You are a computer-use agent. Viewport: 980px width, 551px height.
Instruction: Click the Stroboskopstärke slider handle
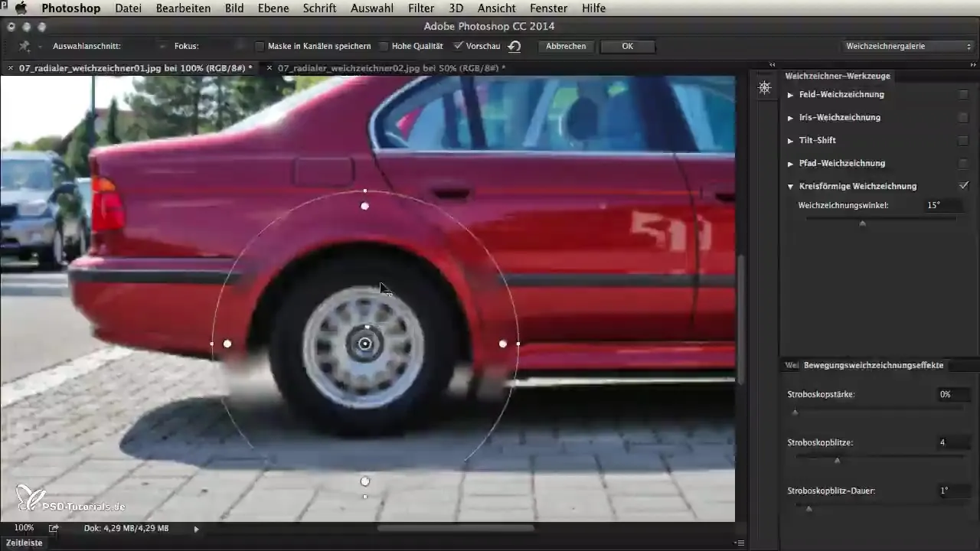[x=795, y=412]
